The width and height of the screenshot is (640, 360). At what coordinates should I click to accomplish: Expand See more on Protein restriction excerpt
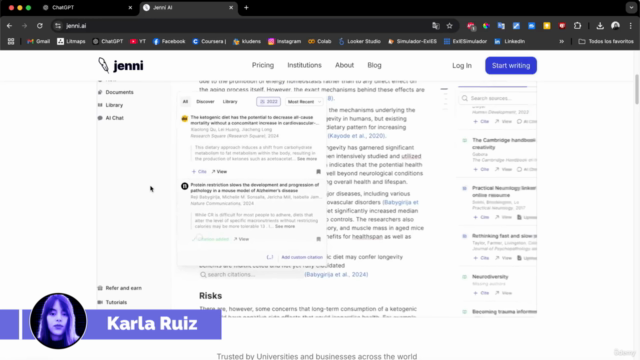click(x=285, y=226)
